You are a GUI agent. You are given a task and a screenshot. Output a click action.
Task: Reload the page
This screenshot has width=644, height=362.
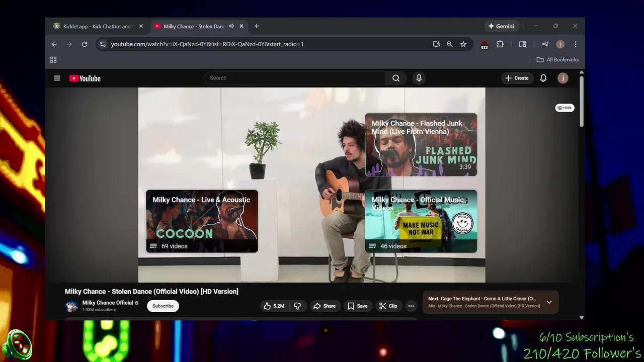[85, 44]
